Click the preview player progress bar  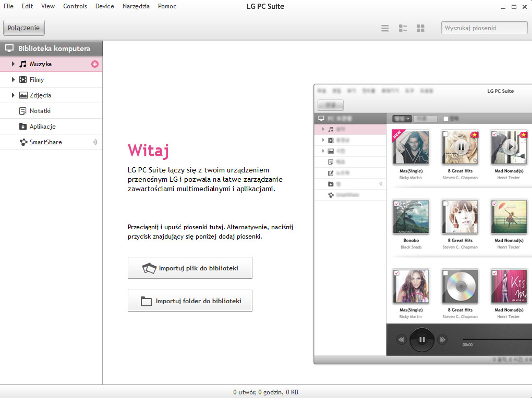497,339
